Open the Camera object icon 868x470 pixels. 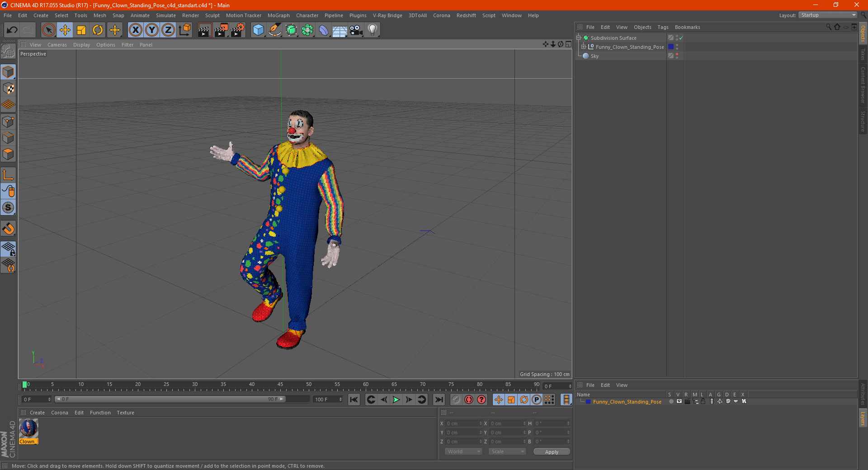click(x=356, y=30)
